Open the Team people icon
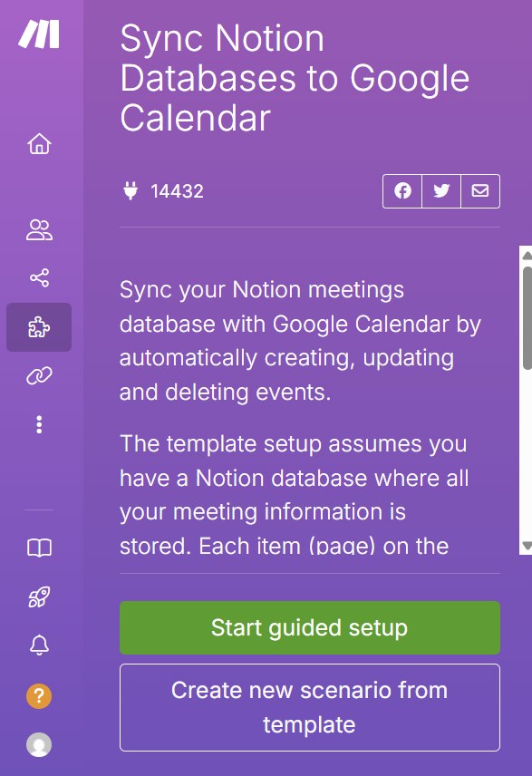The image size is (532, 776). 39,230
